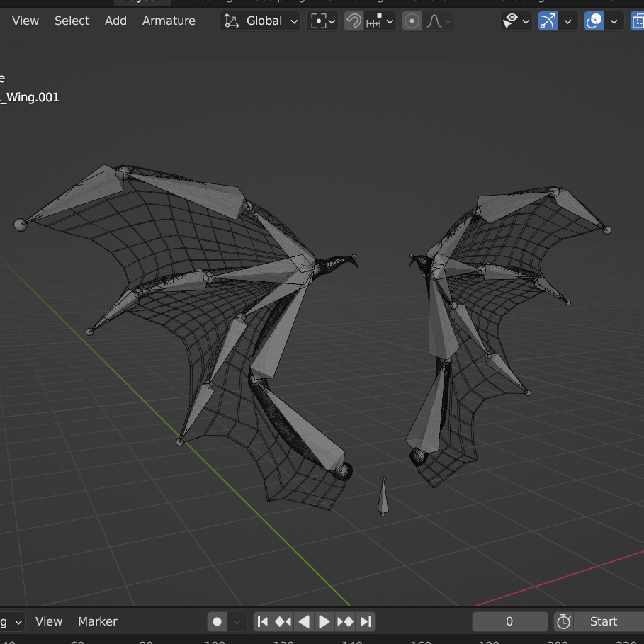This screenshot has width=644, height=644.
Task: Open the View menu in viewport header
Action: (25, 21)
